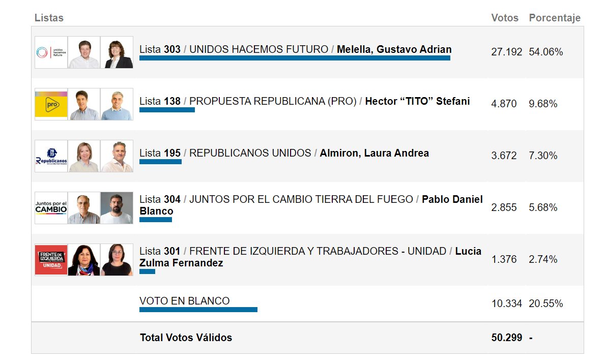Click the Juntos por el Cambio logo
The width and height of the screenshot is (604, 364).
(51, 208)
